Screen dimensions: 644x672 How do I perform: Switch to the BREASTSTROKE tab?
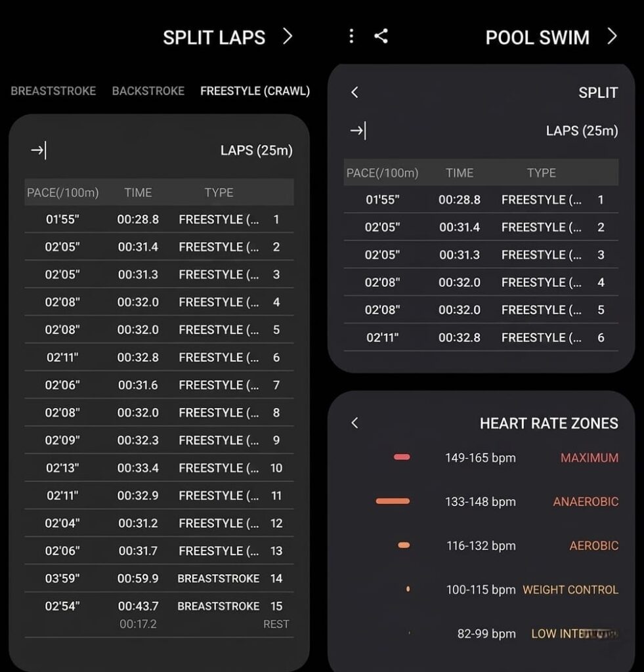pos(53,91)
